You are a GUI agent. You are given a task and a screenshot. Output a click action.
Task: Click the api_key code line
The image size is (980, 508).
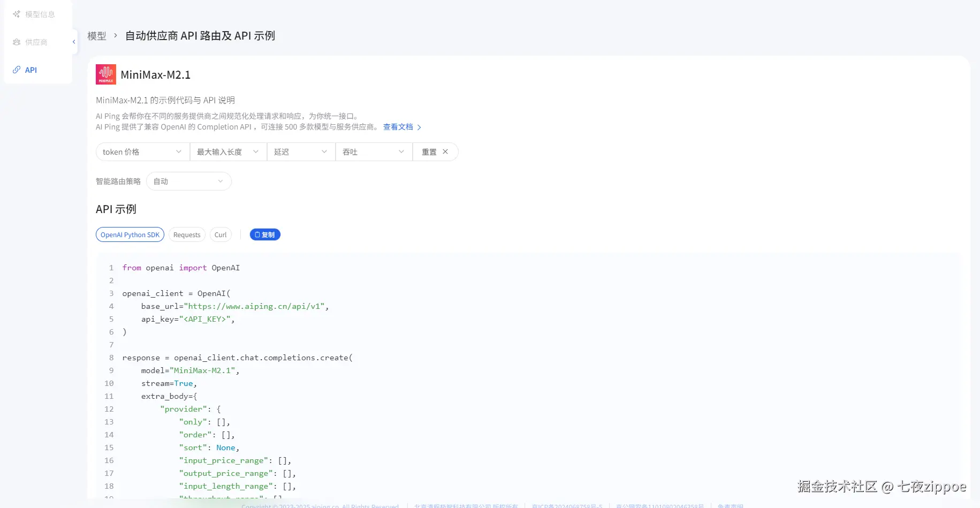[188, 319]
